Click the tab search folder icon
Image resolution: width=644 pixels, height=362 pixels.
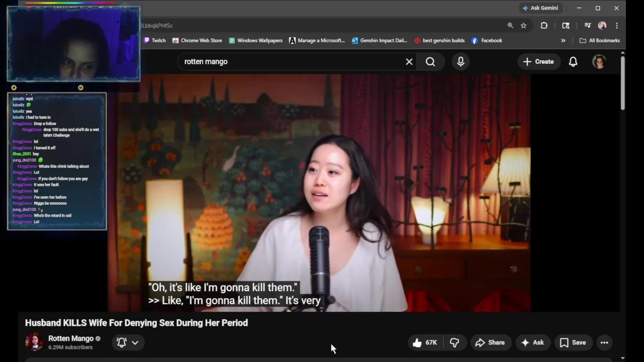coord(566,26)
